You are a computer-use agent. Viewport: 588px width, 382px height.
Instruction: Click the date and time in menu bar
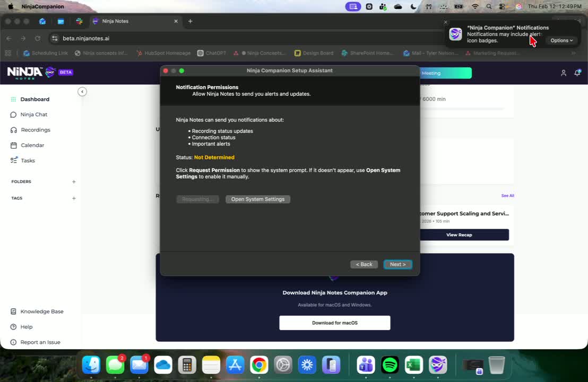pyautogui.click(x=555, y=6)
